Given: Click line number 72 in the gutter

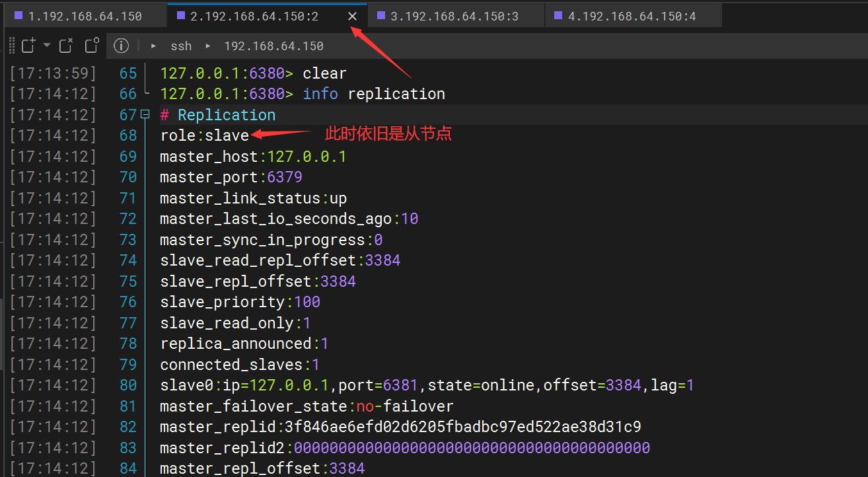Looking at the screenshot, I should coord(128,219).
